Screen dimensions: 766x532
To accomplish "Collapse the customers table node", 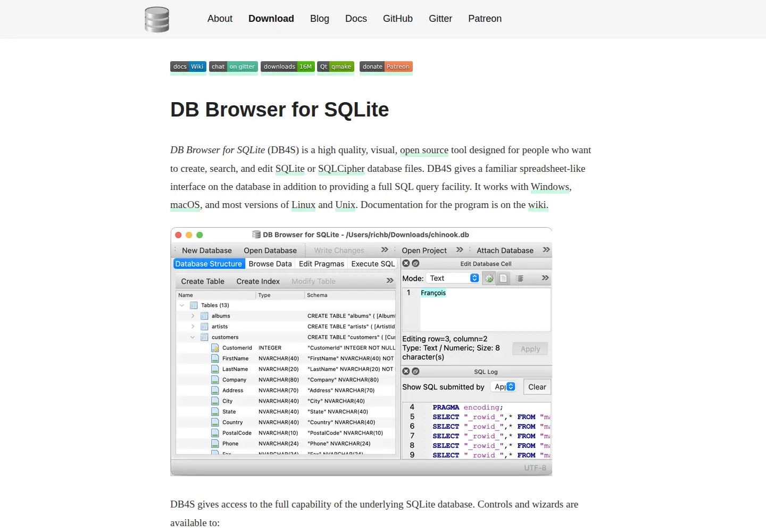I will point(193,337).
